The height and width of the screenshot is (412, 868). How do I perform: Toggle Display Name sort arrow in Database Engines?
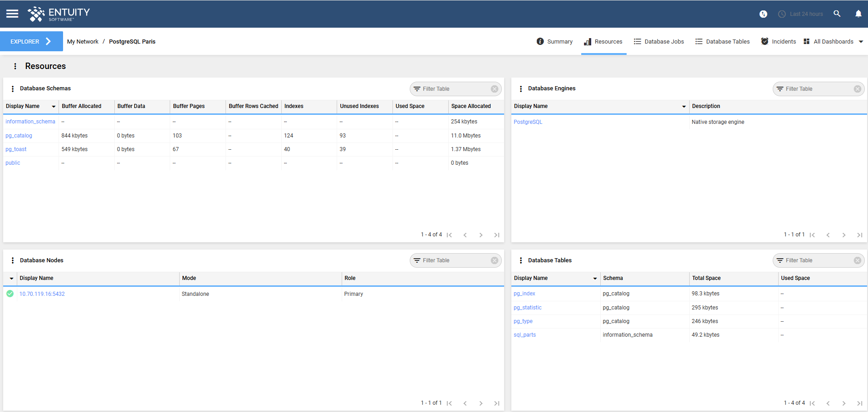(684, 107)
